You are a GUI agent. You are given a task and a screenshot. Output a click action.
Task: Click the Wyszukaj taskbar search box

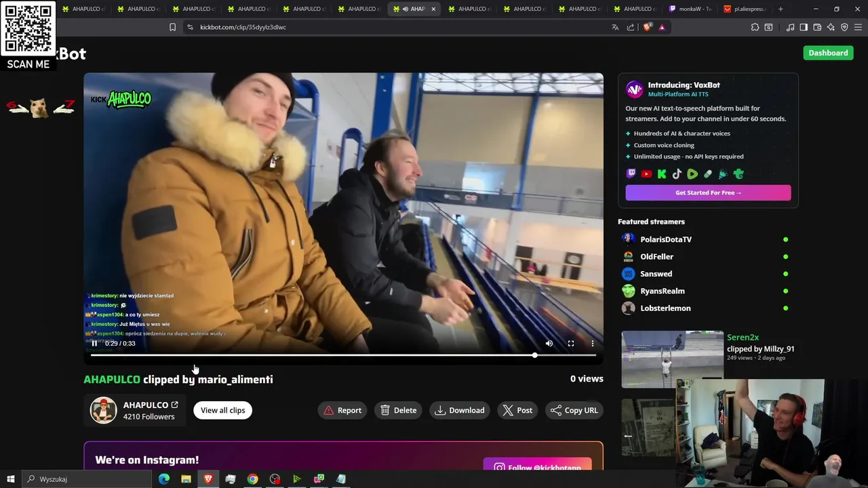[87, 479]
